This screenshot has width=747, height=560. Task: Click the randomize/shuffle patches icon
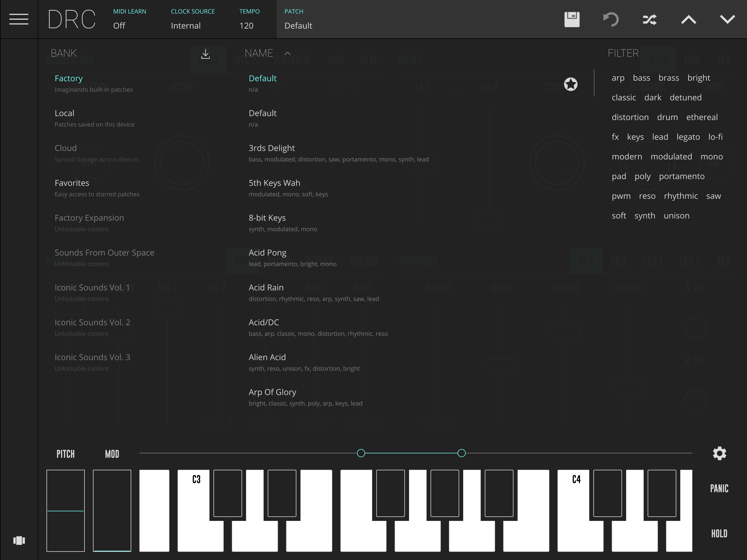click(x=649, y=19)
